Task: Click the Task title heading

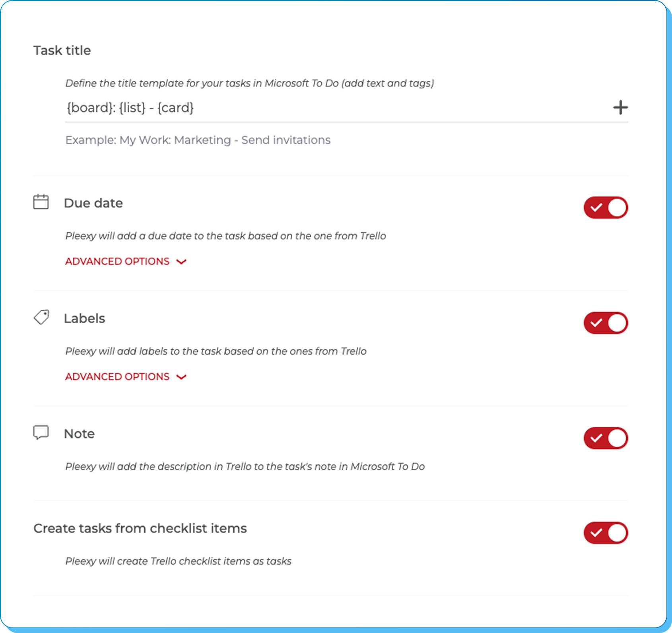Action: (62, 50)
